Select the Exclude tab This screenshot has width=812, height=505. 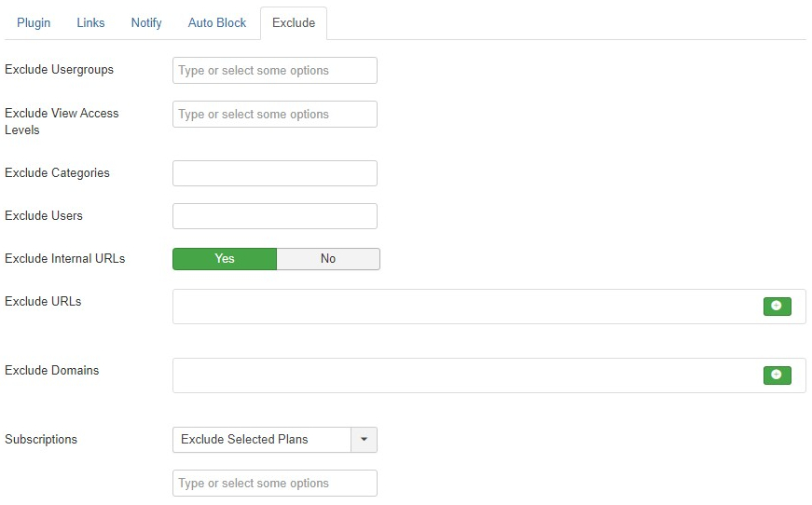coord(294,22)
